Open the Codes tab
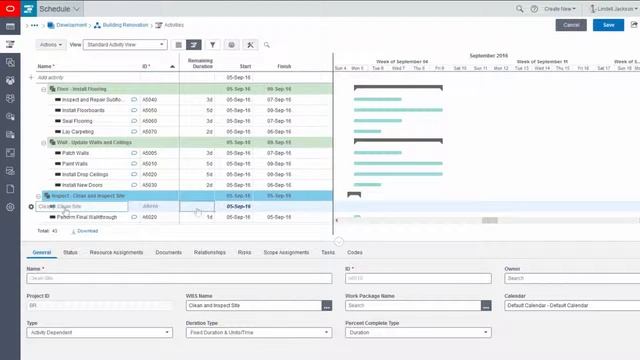Viewport: 640px width, 360px height. (x=355, y=252)
